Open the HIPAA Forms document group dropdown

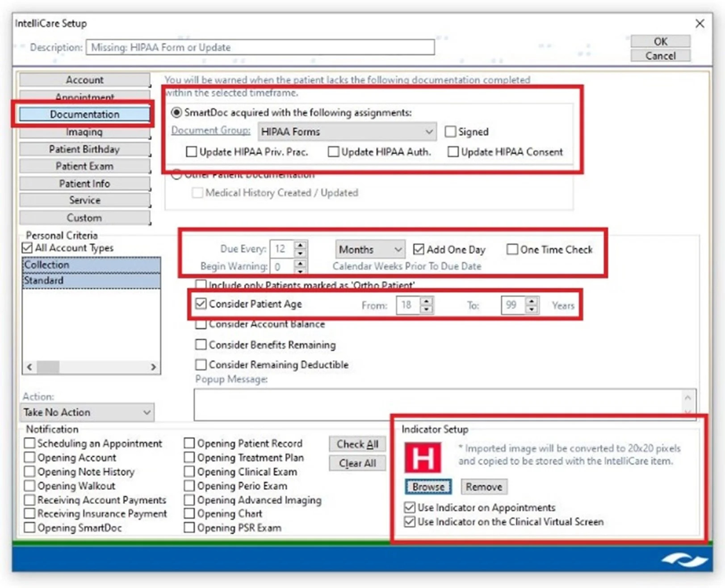[347, 132]
